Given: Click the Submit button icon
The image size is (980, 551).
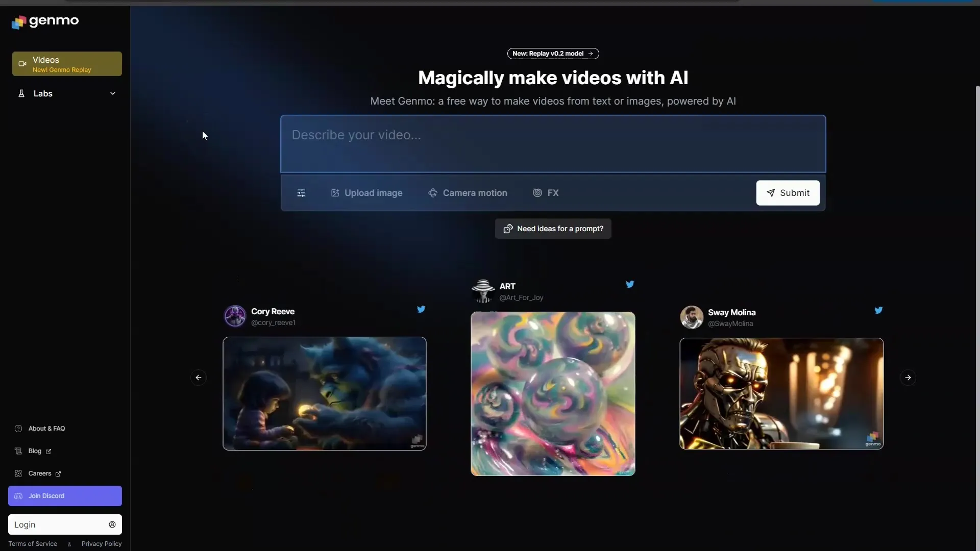Looking at the screenshot, I should point(770,193).
